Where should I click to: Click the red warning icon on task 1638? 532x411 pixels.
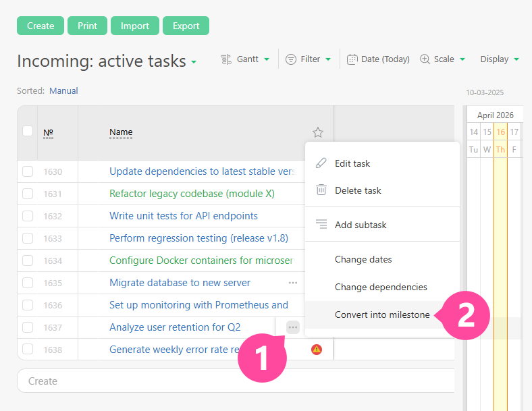[316, 350]
